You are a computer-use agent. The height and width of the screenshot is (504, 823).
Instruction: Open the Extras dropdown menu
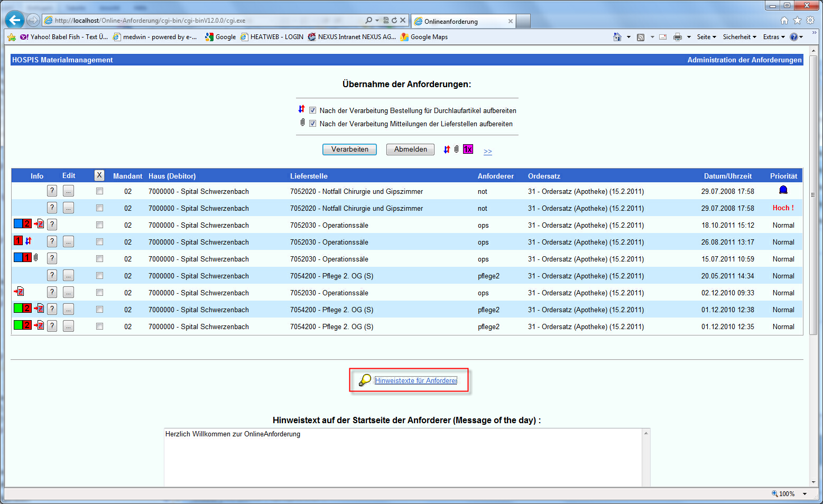coord(774,37)
